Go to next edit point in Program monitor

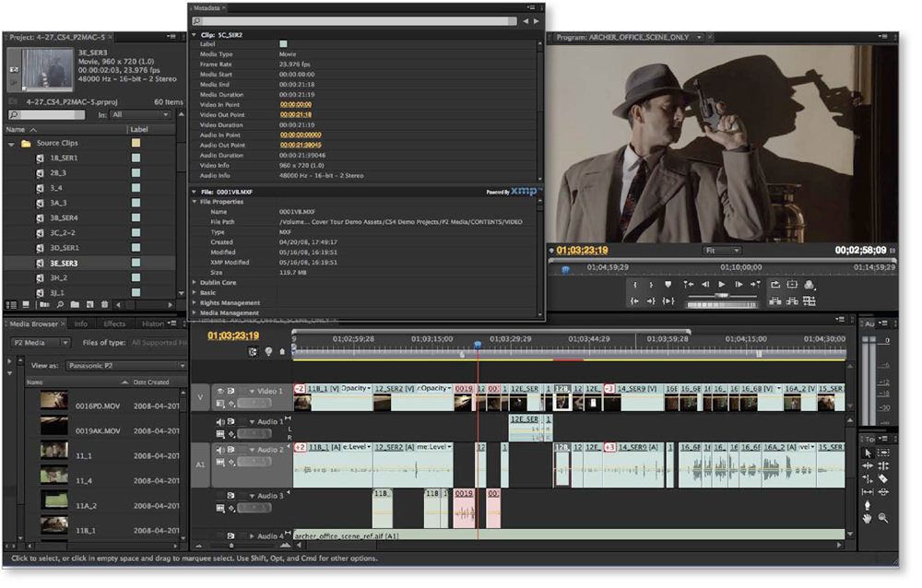point(756,285)
